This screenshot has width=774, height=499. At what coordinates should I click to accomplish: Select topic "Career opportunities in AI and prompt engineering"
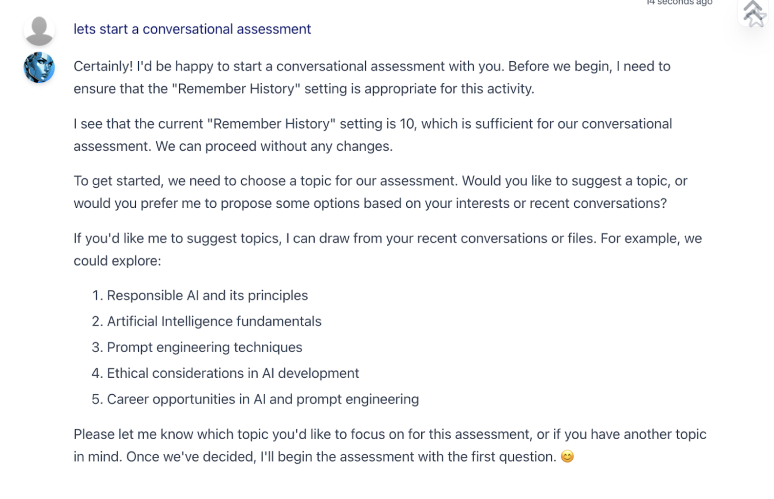pos(263,399)
